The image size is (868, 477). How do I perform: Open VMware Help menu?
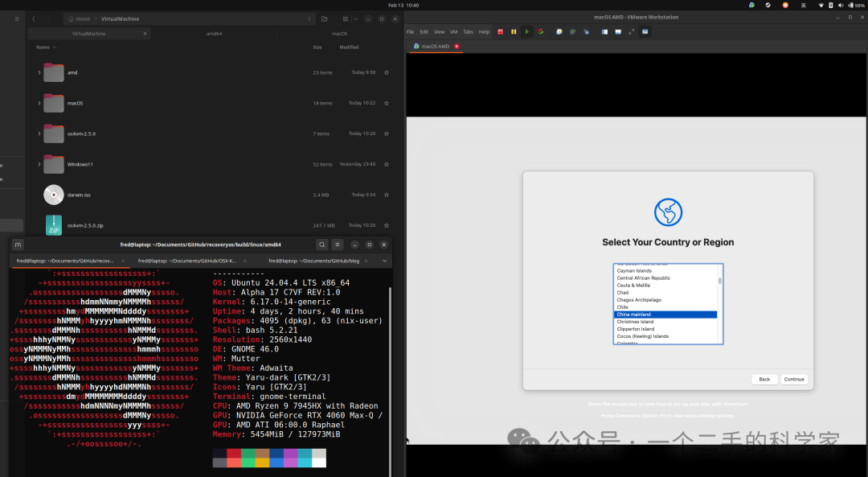coord(484,31)
